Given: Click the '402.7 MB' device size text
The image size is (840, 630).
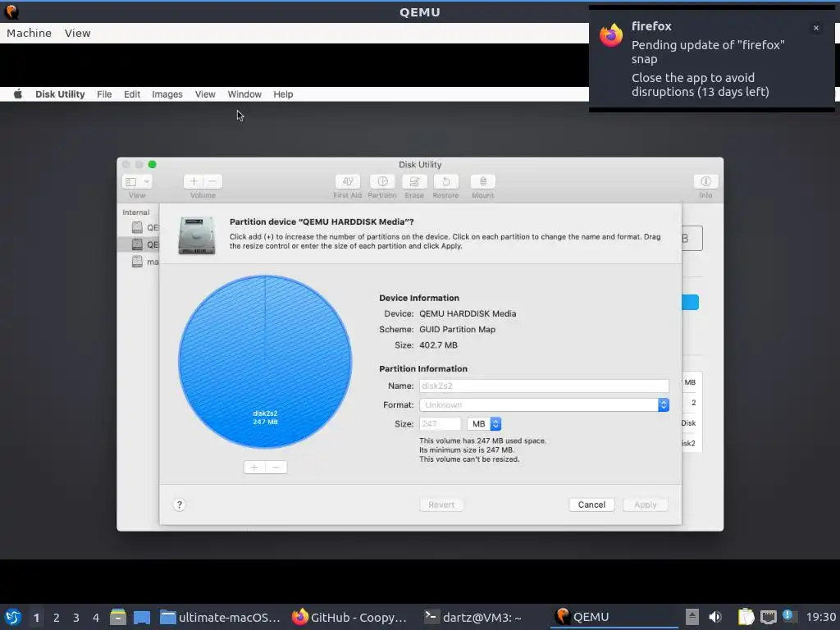Looking at the screenshot, I should pos(438,345).
